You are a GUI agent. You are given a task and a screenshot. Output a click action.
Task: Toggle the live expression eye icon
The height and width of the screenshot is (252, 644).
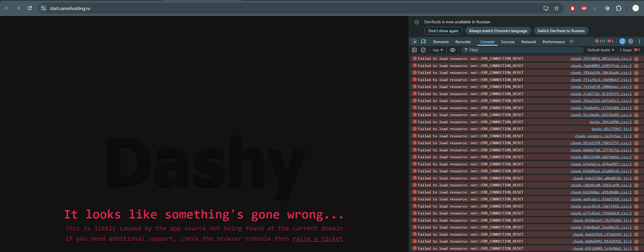point(453,50)
